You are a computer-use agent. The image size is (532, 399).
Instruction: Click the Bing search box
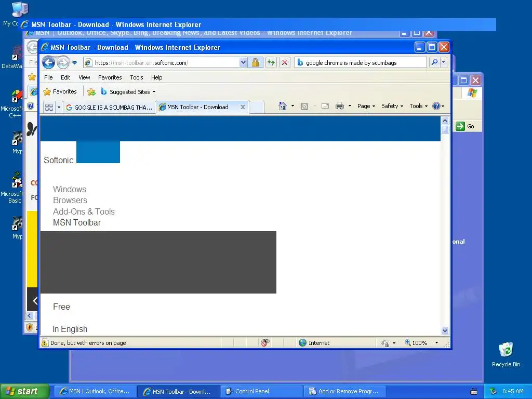(361, 63)
